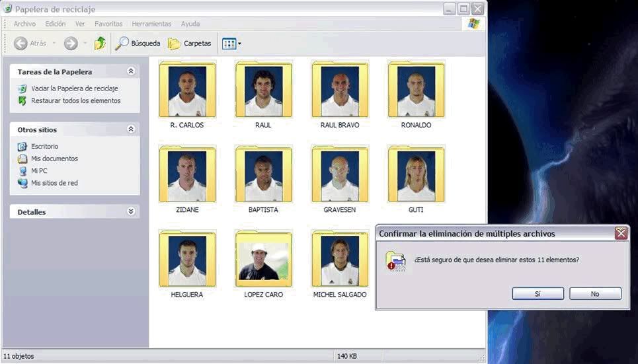638x364 pixels.
Task: Open the Favoritos menu
Action: click(x=108, y=24)
